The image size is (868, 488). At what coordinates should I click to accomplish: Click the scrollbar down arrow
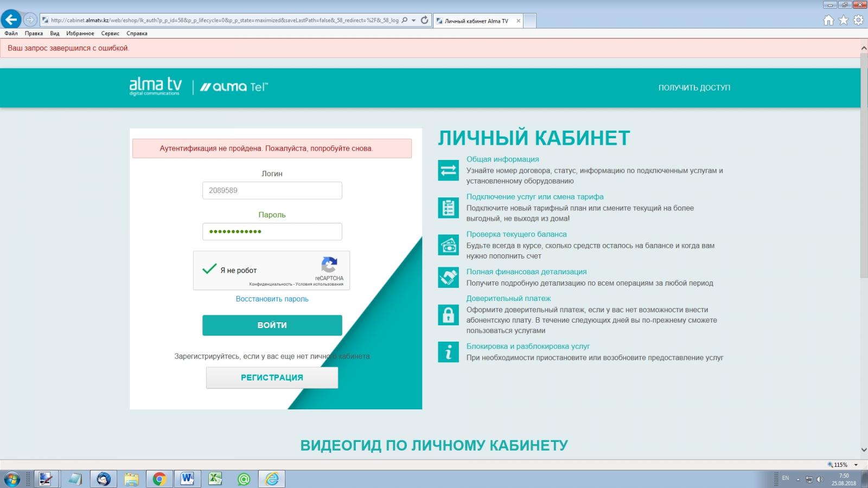(x=864, y=450)
